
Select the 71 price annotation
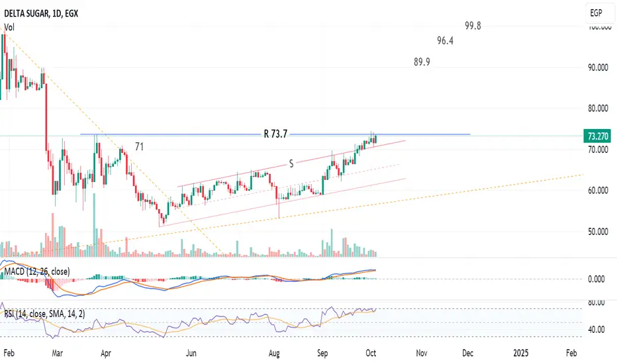click(x=139, y=147)
